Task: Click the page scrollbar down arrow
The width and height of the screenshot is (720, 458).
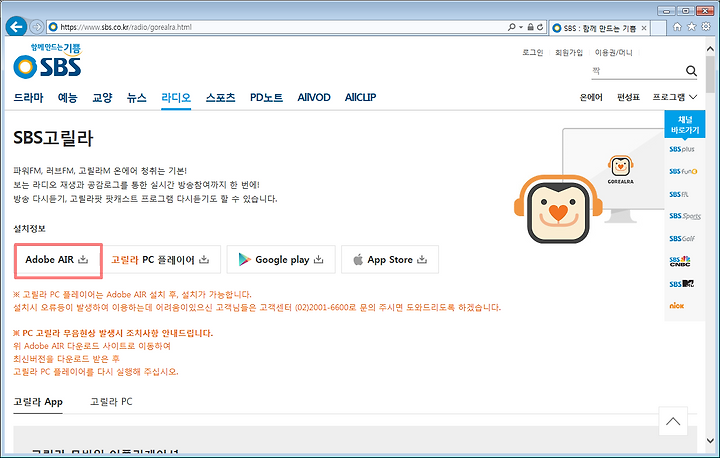Action: 710,440
